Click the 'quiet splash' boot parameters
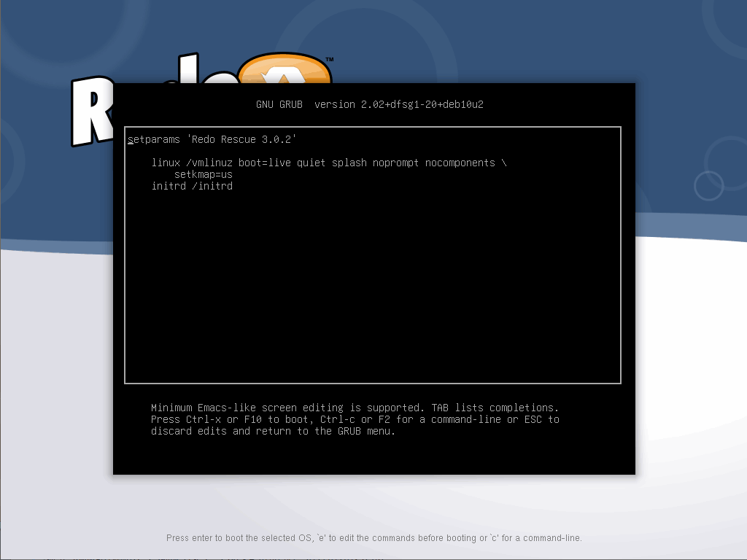The height and width of the screenshot is (560, 747). (332, 163)
